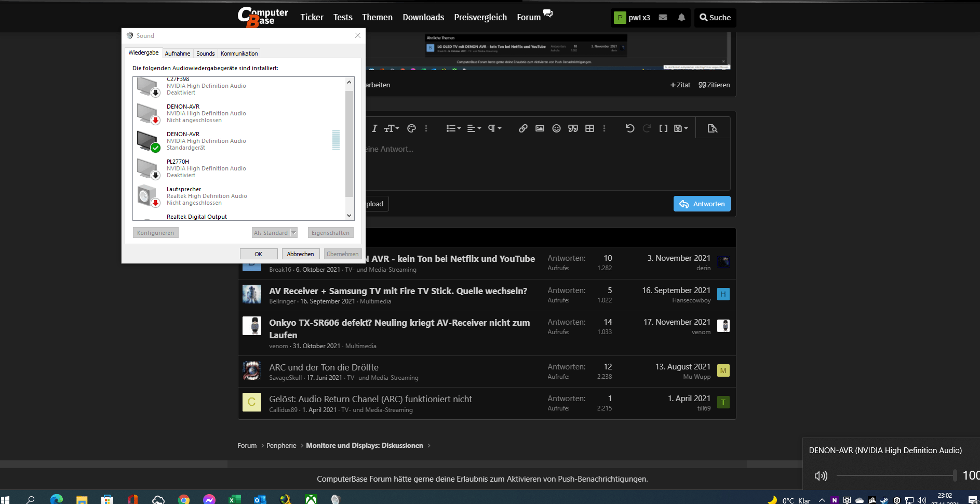
Task: Switch to the Aufnahme tab in Sound dialog
Action: coord(178,54)
